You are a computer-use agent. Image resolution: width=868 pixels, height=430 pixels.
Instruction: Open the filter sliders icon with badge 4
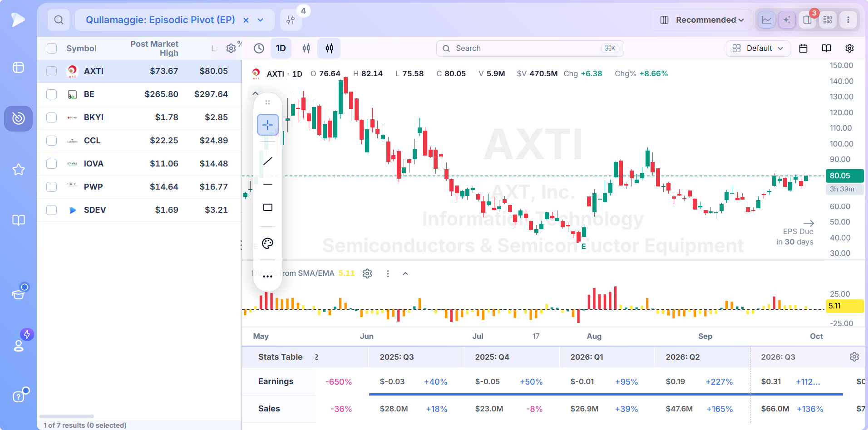point(291,20)
